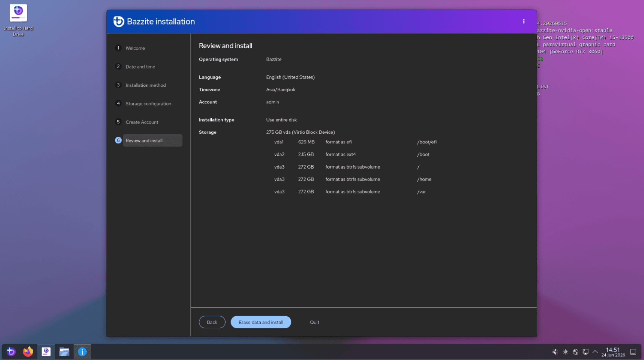Click the Bazzite logo in the installer header

click(119, 22)
